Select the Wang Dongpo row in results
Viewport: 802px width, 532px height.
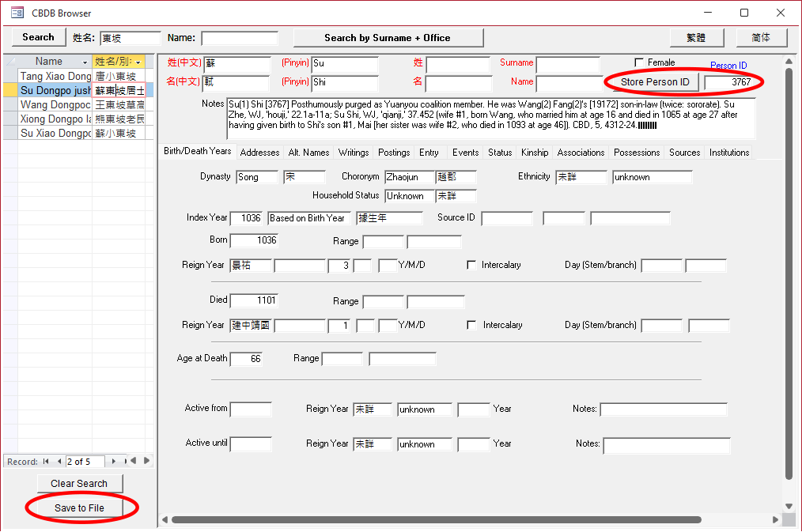[55, 105]
